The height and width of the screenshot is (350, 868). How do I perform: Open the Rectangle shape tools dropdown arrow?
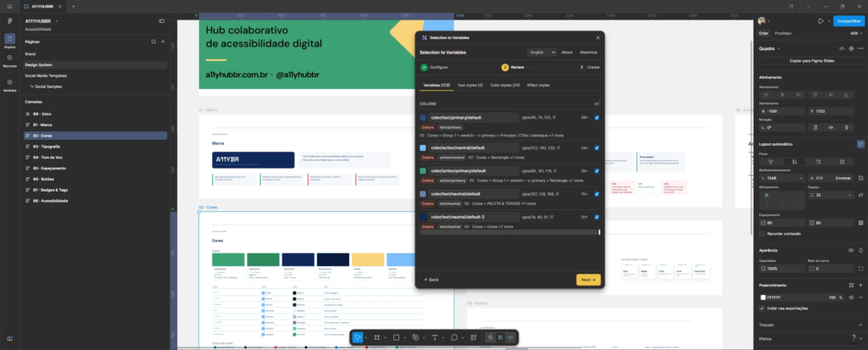pyautogui.click(x=404, y=338)
